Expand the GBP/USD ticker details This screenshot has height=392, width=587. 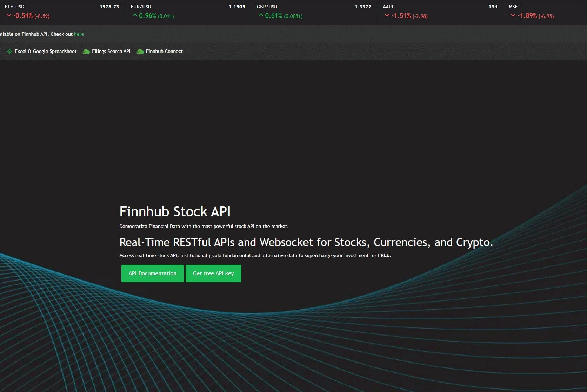[267, 6]
